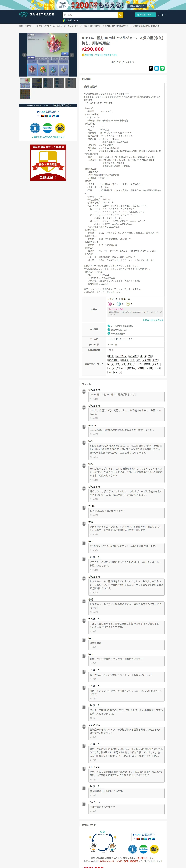Share listing via Hatena Bookmark icon
186x868 pixels.
[x=156, y=68]
